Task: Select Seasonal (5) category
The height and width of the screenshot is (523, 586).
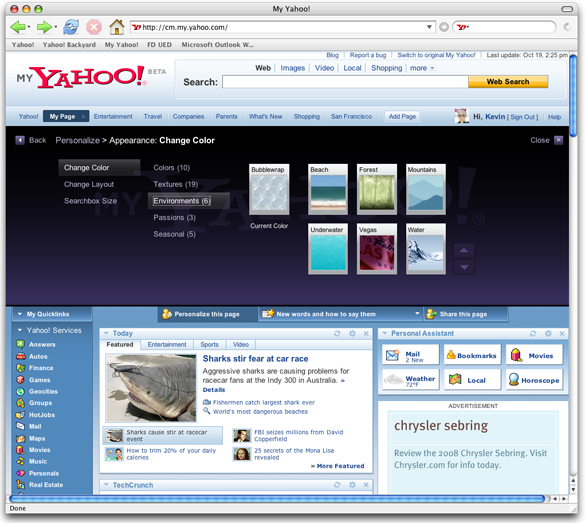Action: click(175, 234)
